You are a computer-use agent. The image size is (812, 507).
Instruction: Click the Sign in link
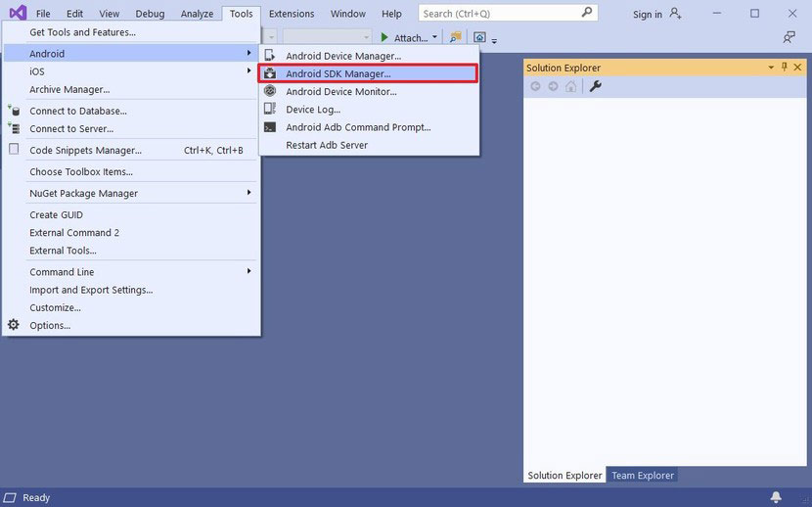point(647,15)
